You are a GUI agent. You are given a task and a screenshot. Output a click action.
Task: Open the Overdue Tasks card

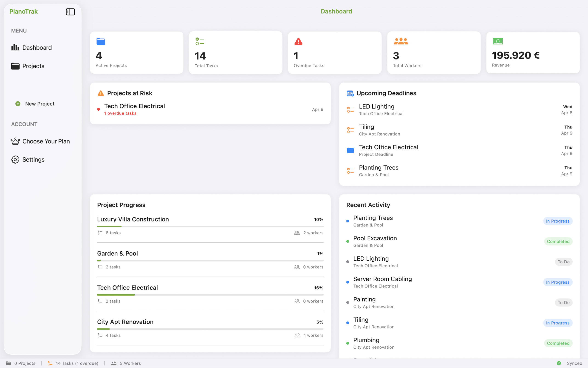point(335,53)
